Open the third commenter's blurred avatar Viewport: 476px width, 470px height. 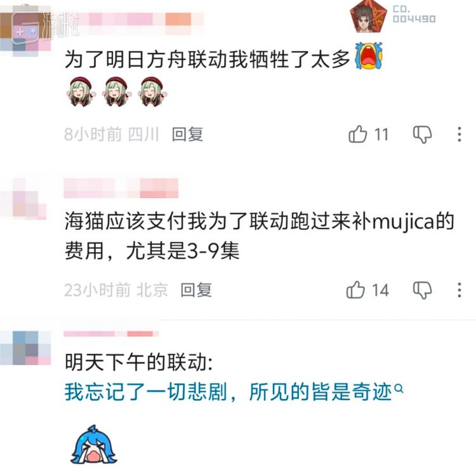[25, 348]
